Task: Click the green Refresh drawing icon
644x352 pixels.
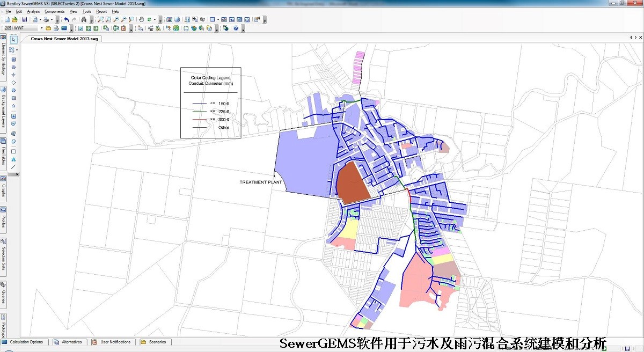Action: [x=149, y=19]
